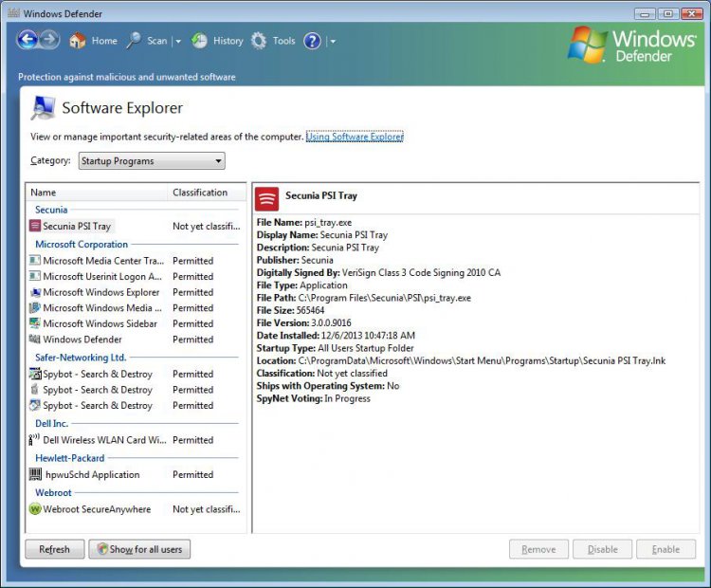Click the Forward arrow button
This screenshot has width=711, height=588.
pos(50,40)
